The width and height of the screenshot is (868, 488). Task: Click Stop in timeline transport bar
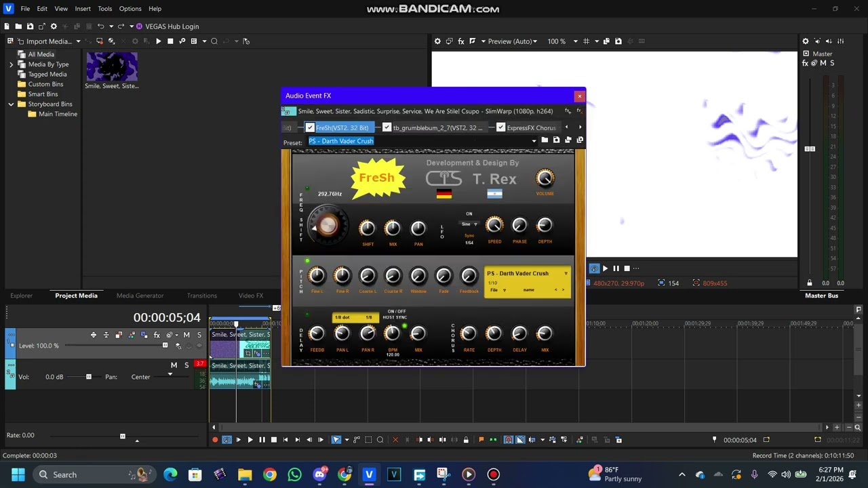[273, 440]
